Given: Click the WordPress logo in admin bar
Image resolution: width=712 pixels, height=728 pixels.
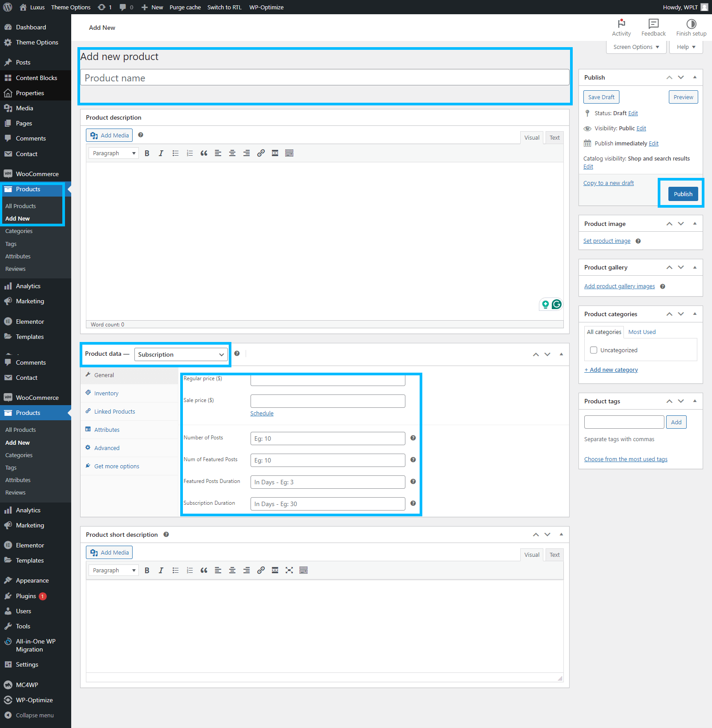Looking at the screenshot, I should [8, 7].
